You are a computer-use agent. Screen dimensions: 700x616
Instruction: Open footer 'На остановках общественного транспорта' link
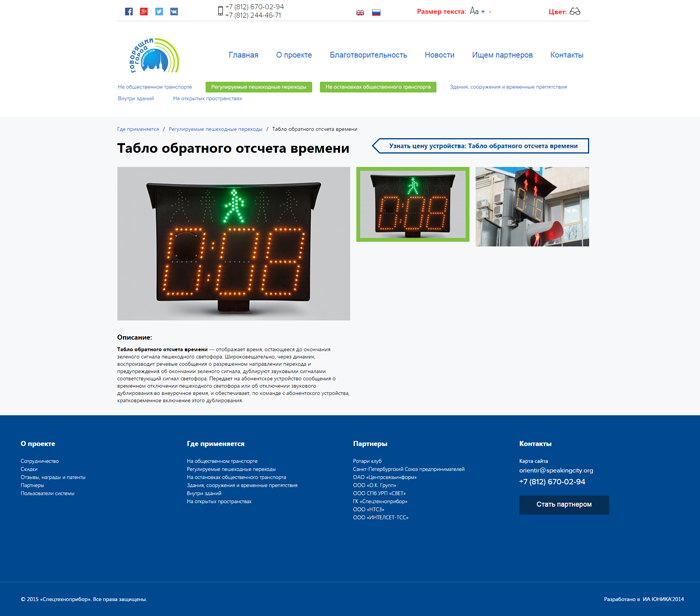[237, 477]
